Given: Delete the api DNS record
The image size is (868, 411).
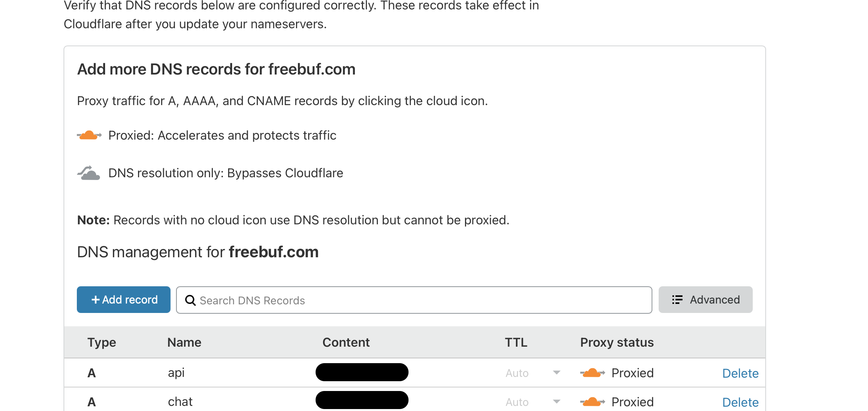Looking at the screenshot, I should point(740,373).
